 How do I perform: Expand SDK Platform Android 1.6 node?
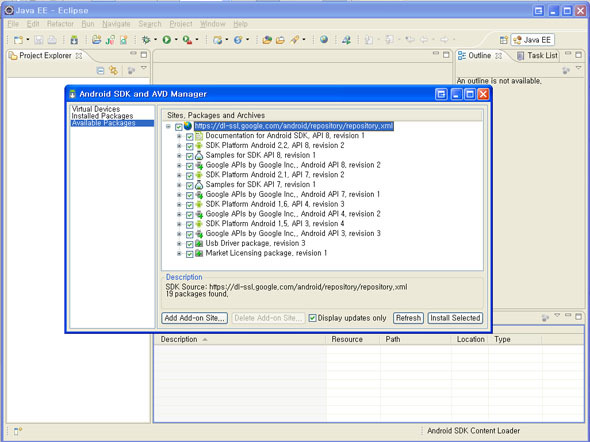tap(179, 204)
